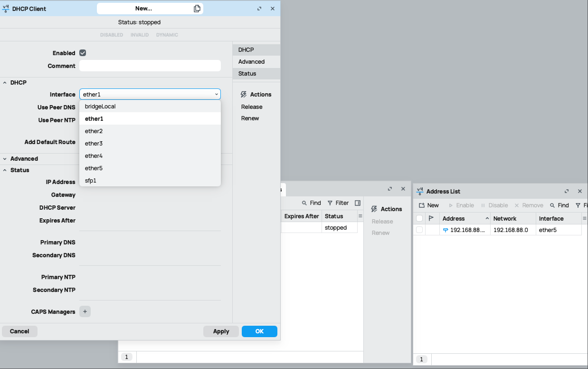Confirm with the OK button
588x369 pixels.
pos(259,331)
